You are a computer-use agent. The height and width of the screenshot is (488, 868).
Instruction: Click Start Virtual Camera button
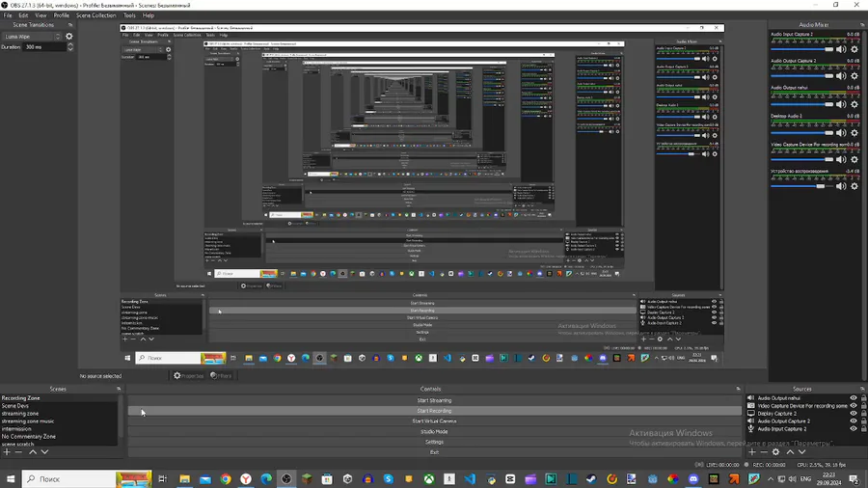coord(435,421)
